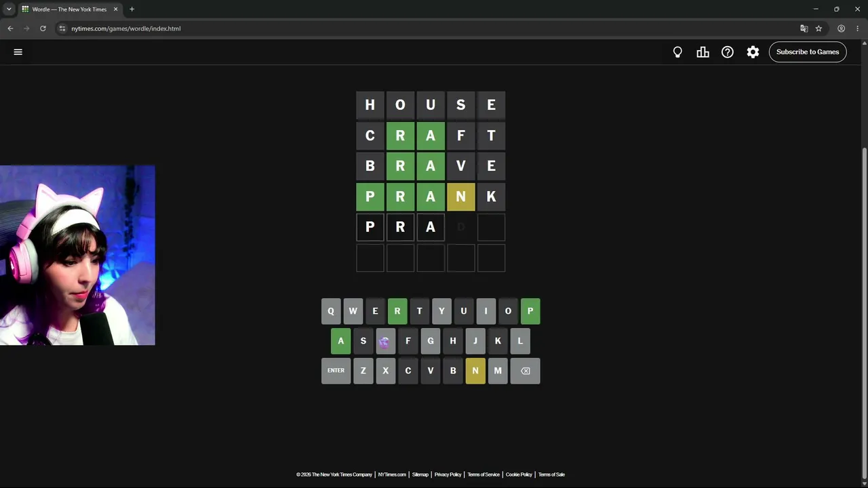Open the Wordle navigation hamburger menu
Screen dimensions: 868x488
[x=18, y=52]
